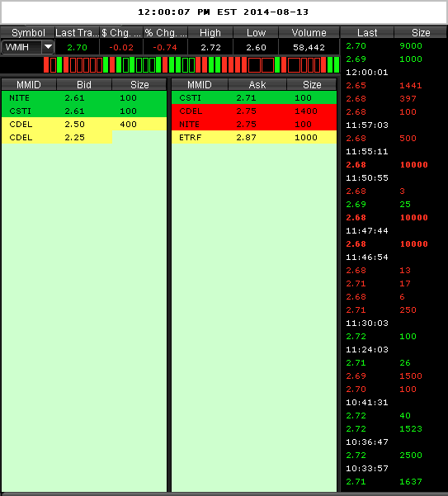The width and height of the screenshot is (448, 496).
Task: Click the dollar change value -0.02
Action: 121,47
